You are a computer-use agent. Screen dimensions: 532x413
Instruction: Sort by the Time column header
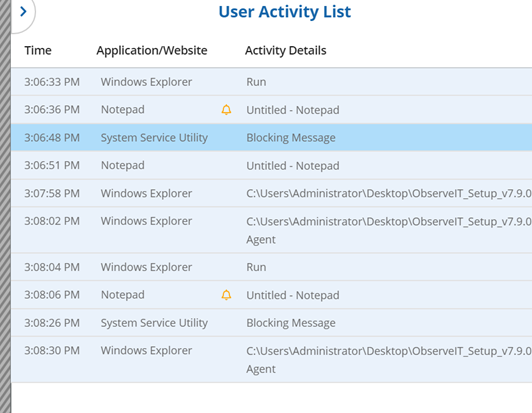pos(38,51)
